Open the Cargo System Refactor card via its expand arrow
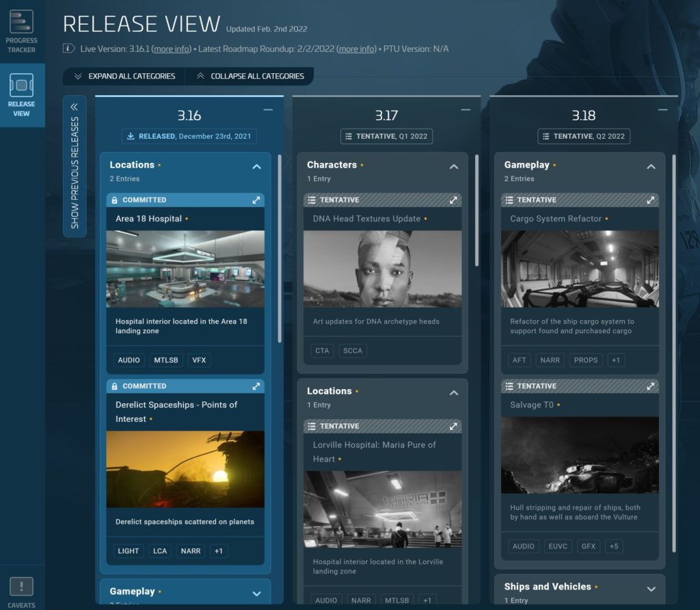This screenshot has width=700, height=610. coord(651,200)
